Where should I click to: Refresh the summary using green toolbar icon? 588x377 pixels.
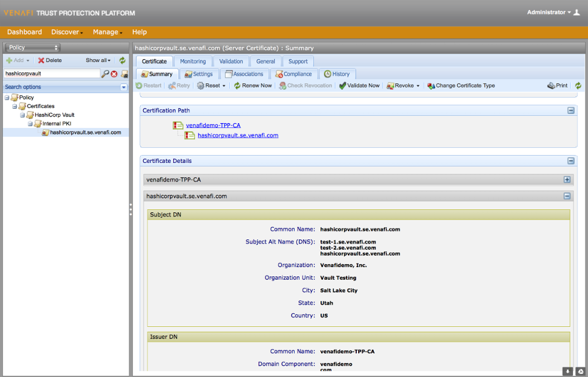point(578,86)
